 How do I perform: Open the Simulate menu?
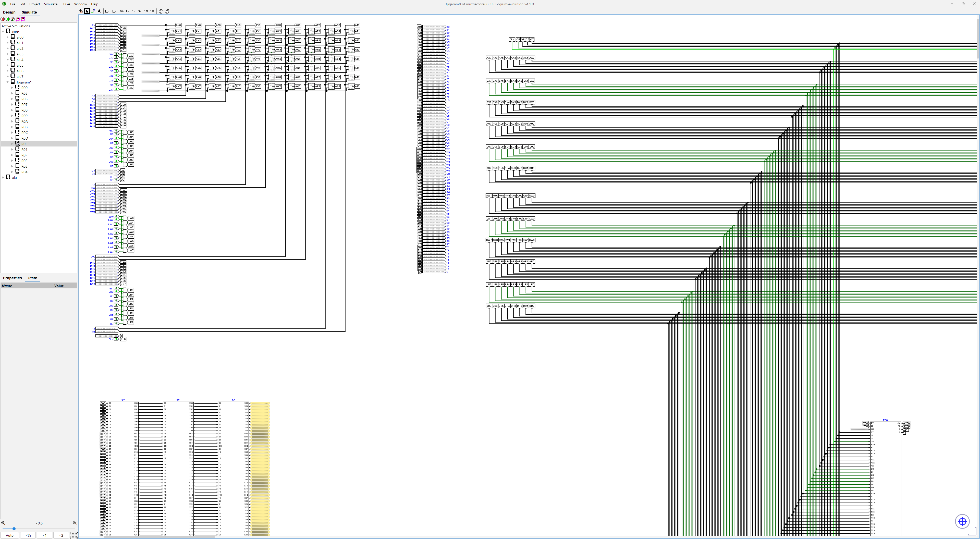point(51,4)
